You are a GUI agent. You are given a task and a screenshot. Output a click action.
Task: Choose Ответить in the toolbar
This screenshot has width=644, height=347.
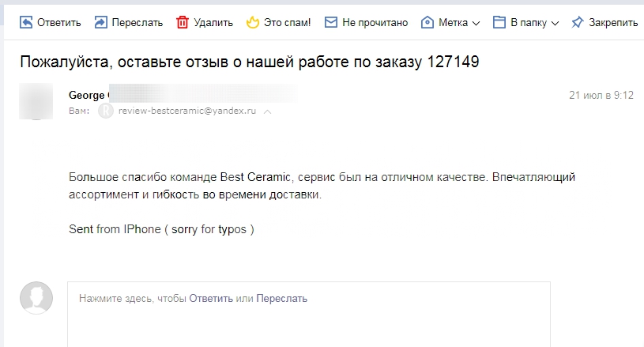click(58, 23)
